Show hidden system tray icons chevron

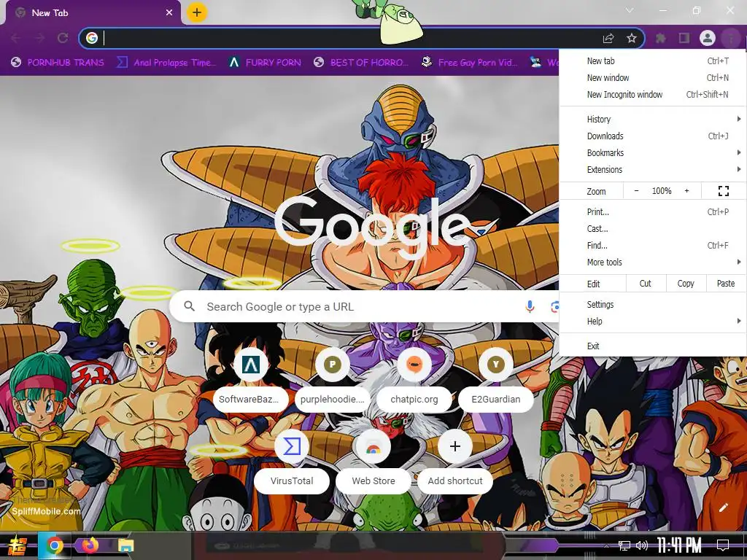(606, 545)
